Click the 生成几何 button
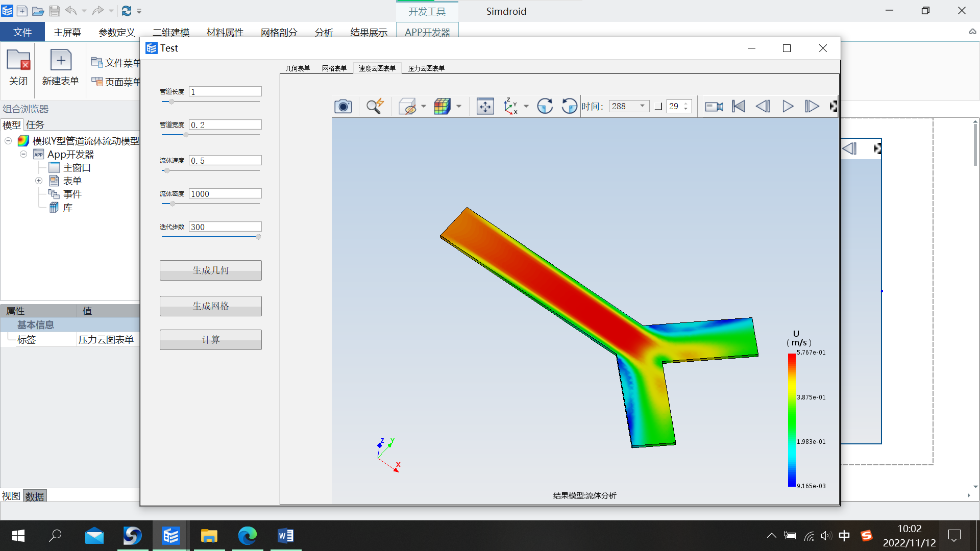980x551 pixels. pyautogui.click(x=211, y=270)
